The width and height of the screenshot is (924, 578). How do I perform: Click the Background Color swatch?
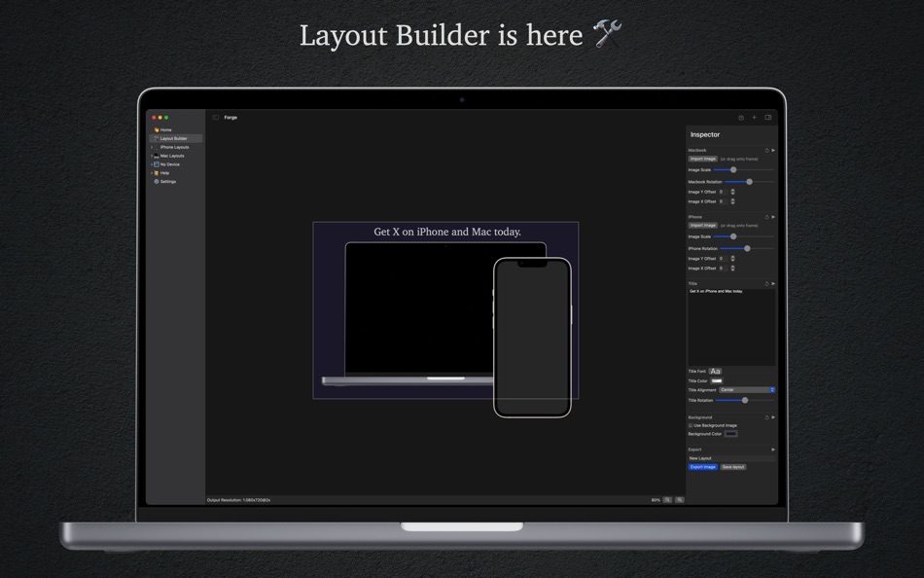[x=730, y=433]
